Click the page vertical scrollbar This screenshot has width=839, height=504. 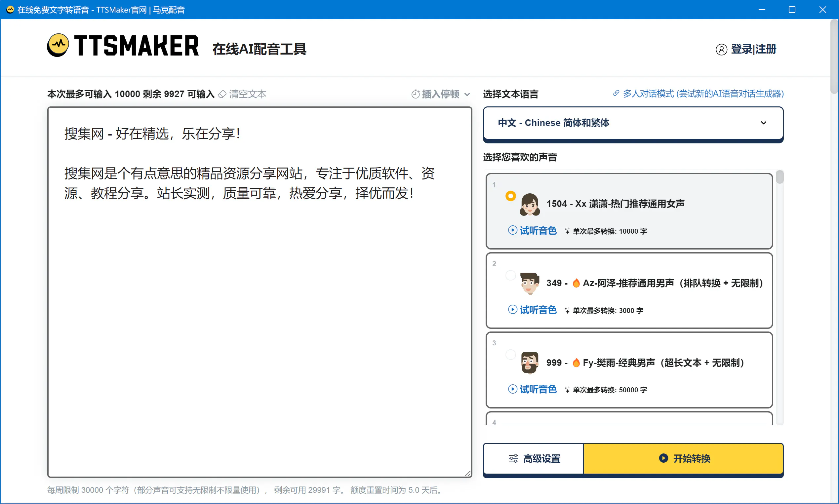834,57
